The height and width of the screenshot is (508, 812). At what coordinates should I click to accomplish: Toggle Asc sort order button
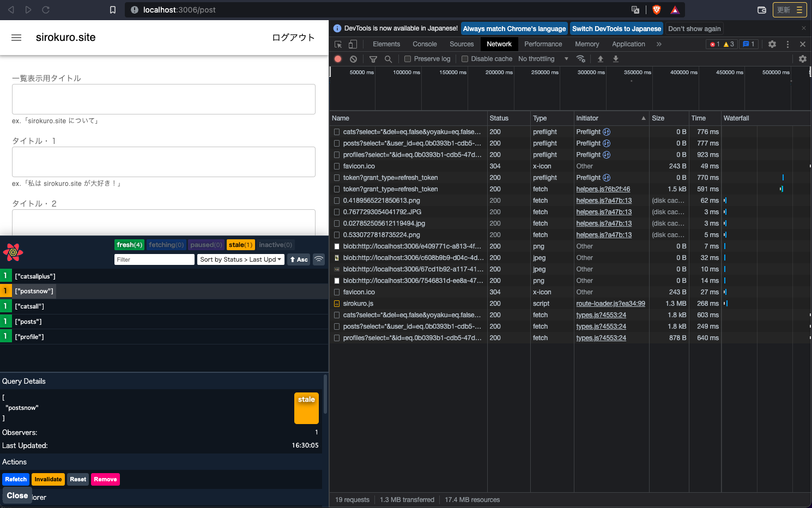[299, 259]
